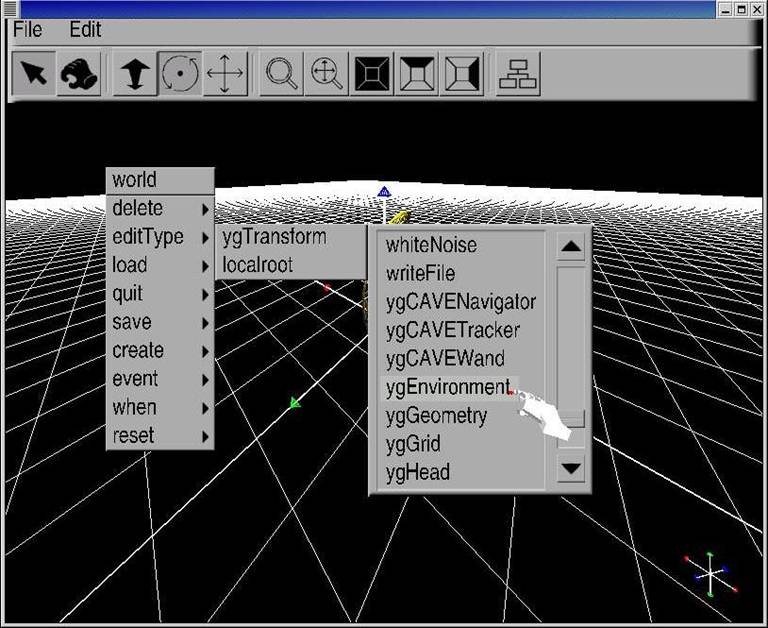
Task: Click the type list scroll down arrow
Action: [x=571, y=468]
